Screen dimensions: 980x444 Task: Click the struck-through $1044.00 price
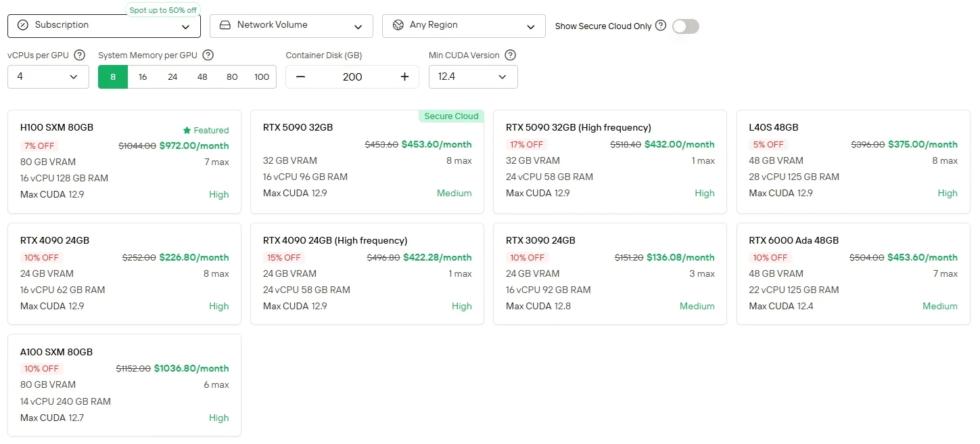click(137, 146)
